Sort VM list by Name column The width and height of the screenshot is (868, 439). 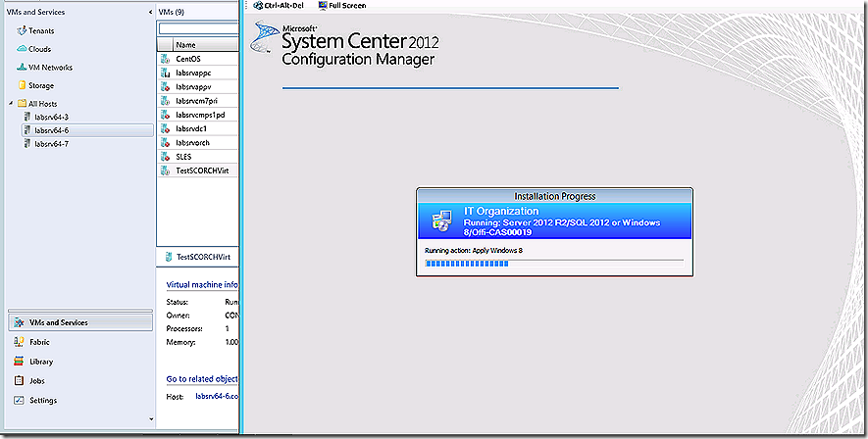click(205, 45)
